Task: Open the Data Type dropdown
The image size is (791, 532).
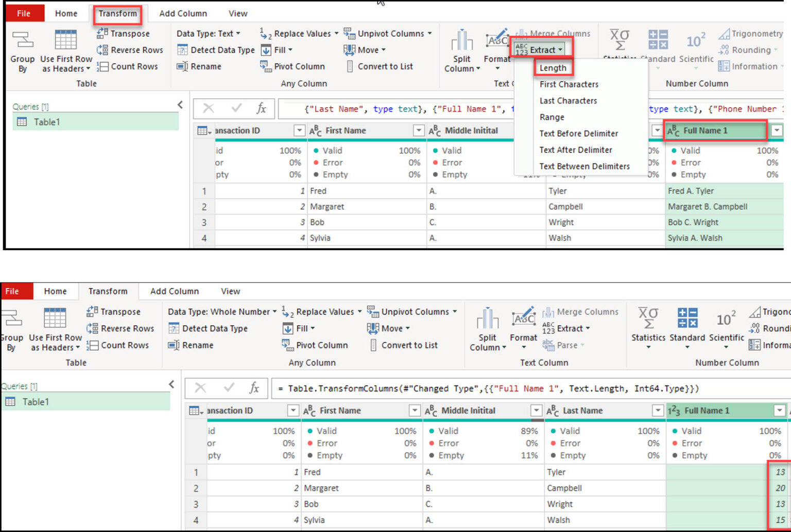Action: point(208,33)
